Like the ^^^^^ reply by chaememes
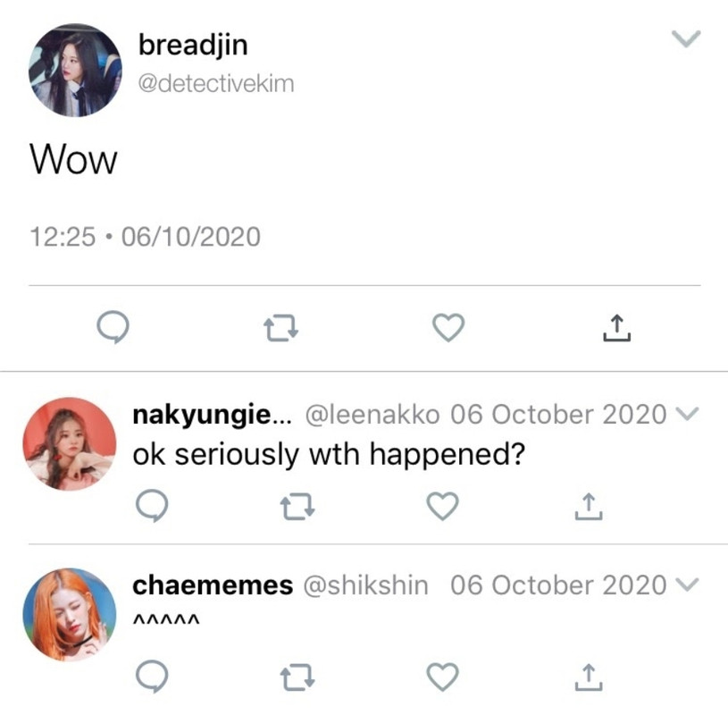 coord(442,677)
